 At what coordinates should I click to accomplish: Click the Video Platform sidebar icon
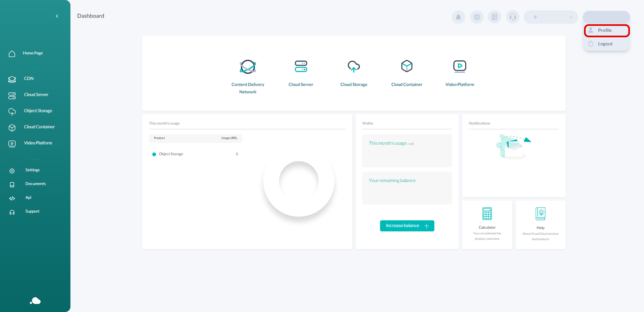[x=12, y=144]
